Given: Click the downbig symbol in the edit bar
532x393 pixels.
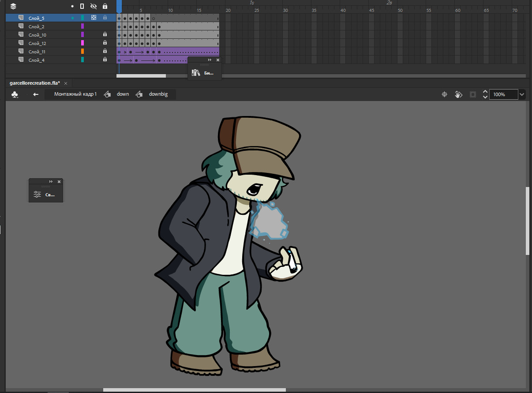Looking at the screenshot, I should (x=158, y=94).
